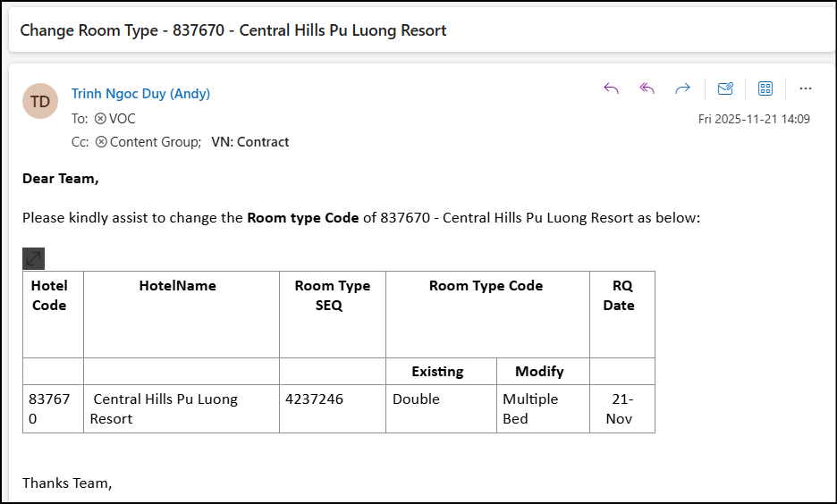Open the More actions ellipsis menu
Screen dimensions: 837x504
tap(806, 88)
